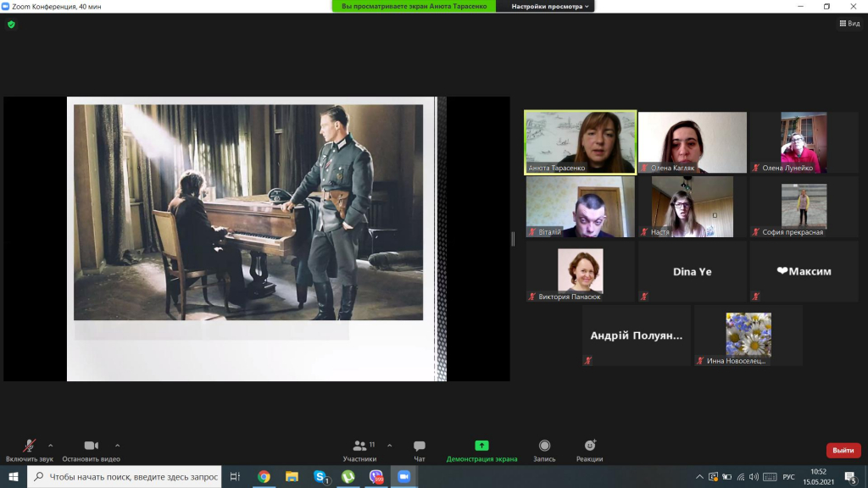Open the Windows Start menu

coord(14,476)
